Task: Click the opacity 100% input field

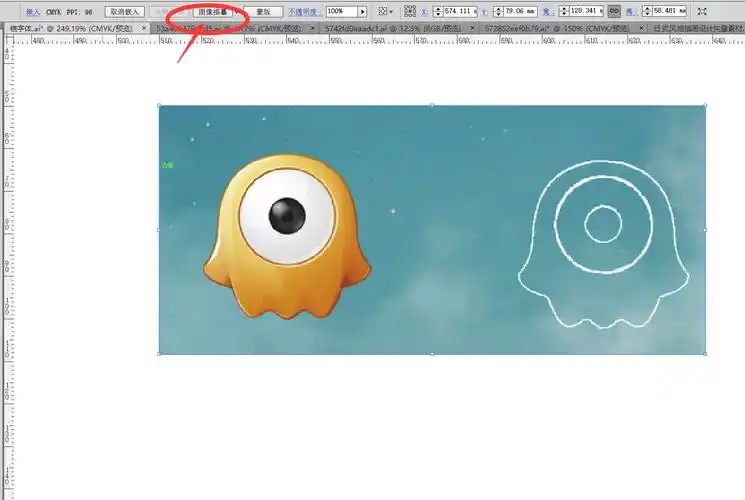Action: click(x=341, y=12)
